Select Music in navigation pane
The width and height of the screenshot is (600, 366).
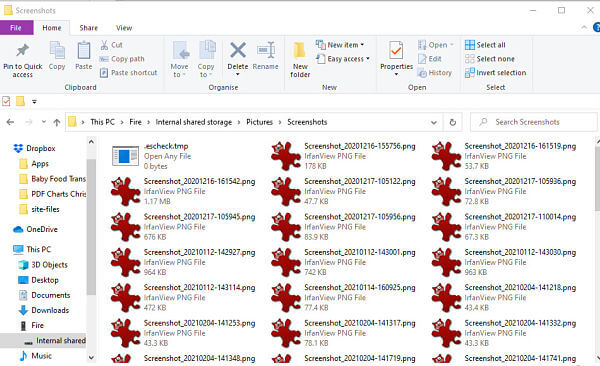point(41,356)
